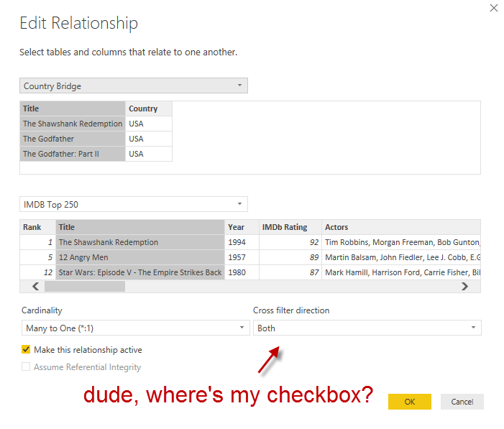Select the Title column in IMDB table
The height and width of the screenshot is (429, 504).
[x=140, y=227]
